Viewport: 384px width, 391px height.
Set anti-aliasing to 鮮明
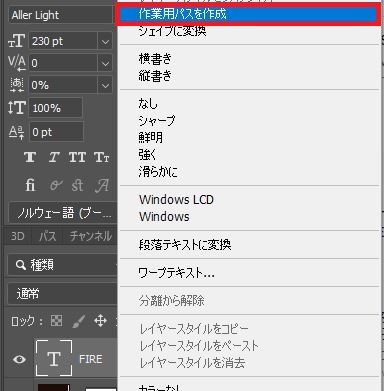(151, 138)
